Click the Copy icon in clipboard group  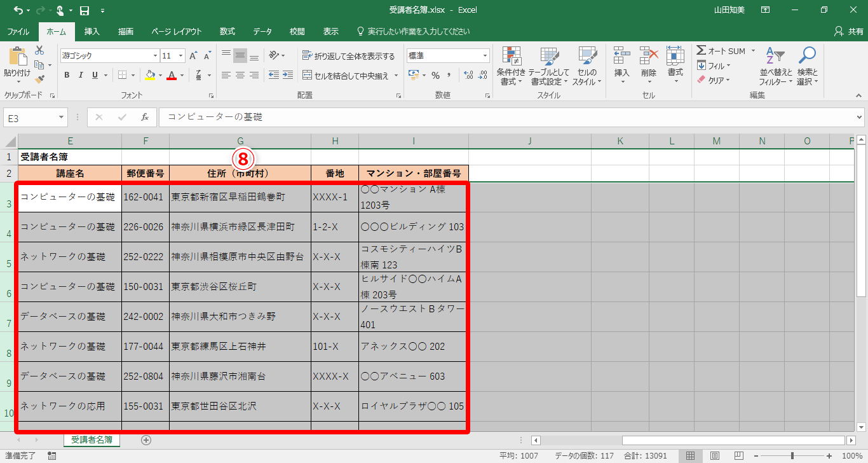point(39,65)
